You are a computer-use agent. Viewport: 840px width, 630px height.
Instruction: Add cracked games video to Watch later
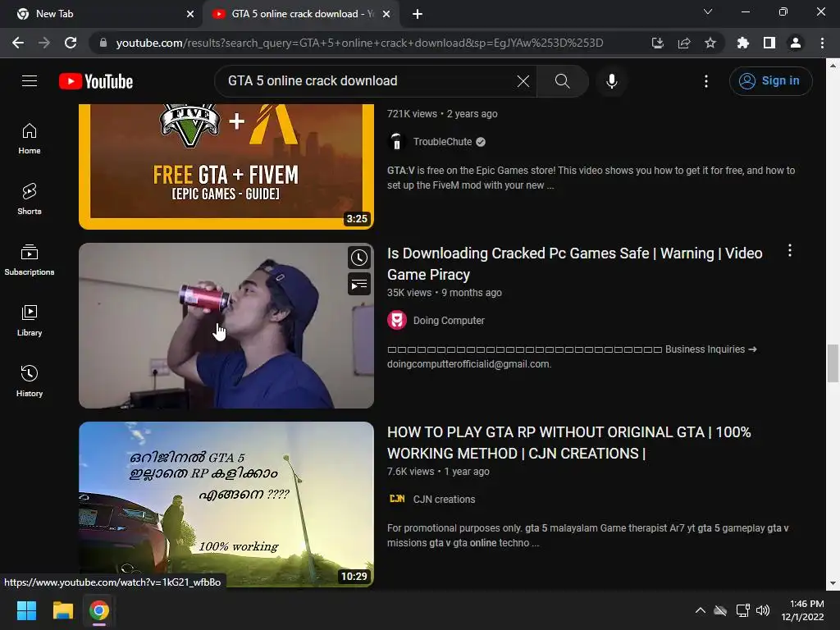point(359,258)
